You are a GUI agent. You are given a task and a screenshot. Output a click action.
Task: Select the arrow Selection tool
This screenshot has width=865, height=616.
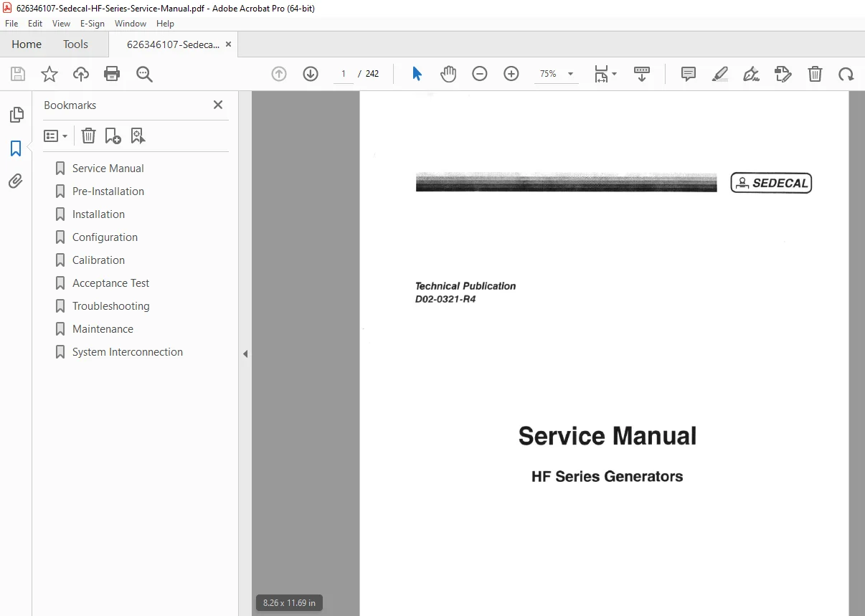point(417,74)
